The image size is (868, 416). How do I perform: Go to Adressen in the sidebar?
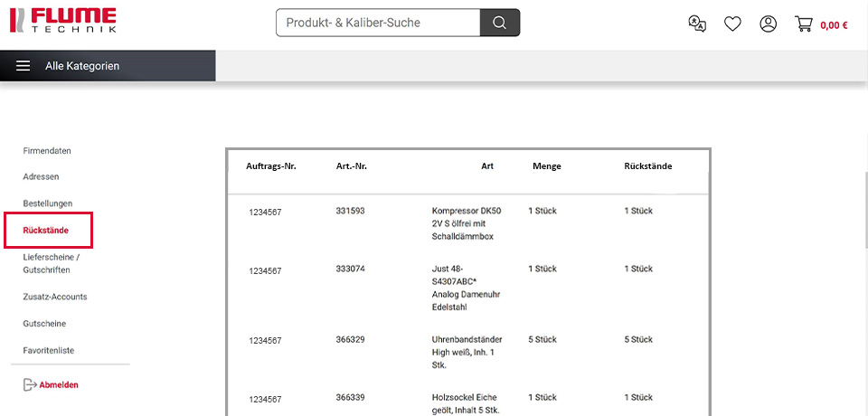pyautogui.click(x=41, y=177)
